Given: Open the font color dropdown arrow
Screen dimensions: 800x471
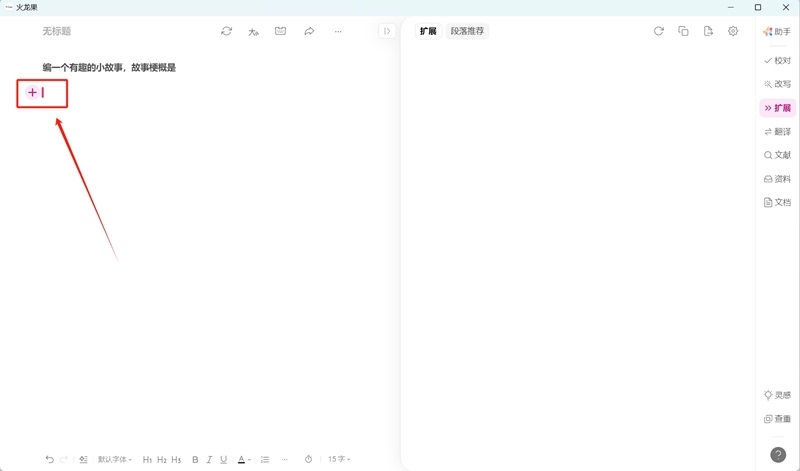Looking at the screenshot, I should coord(249,460).
